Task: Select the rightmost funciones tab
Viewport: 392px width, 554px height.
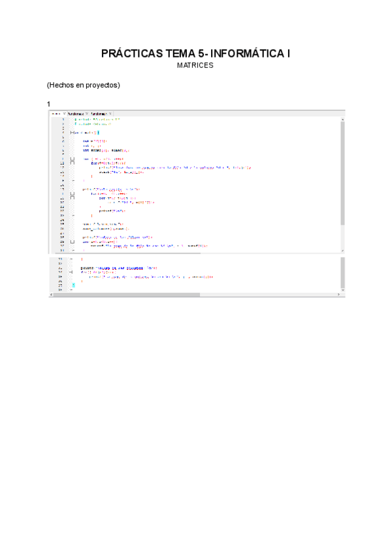Action: click(99, 114)
